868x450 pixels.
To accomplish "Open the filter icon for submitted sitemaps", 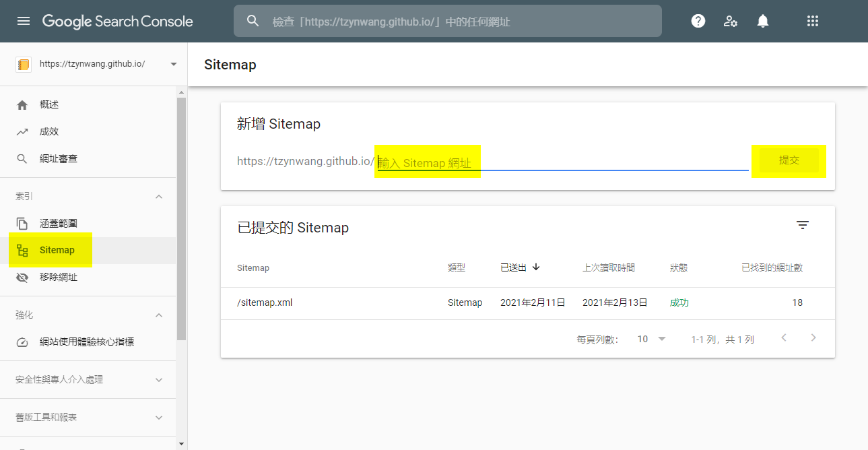I will [x=803, y=225].
